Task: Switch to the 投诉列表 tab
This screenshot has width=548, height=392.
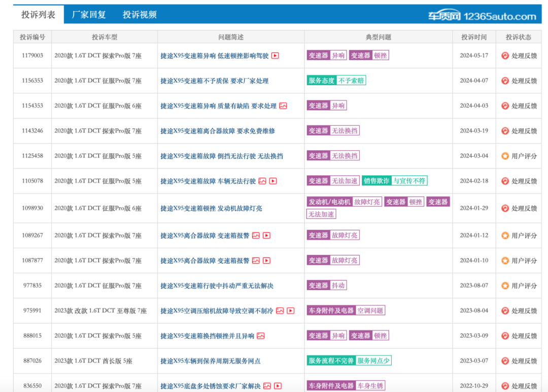Action: tap(39, 15)
